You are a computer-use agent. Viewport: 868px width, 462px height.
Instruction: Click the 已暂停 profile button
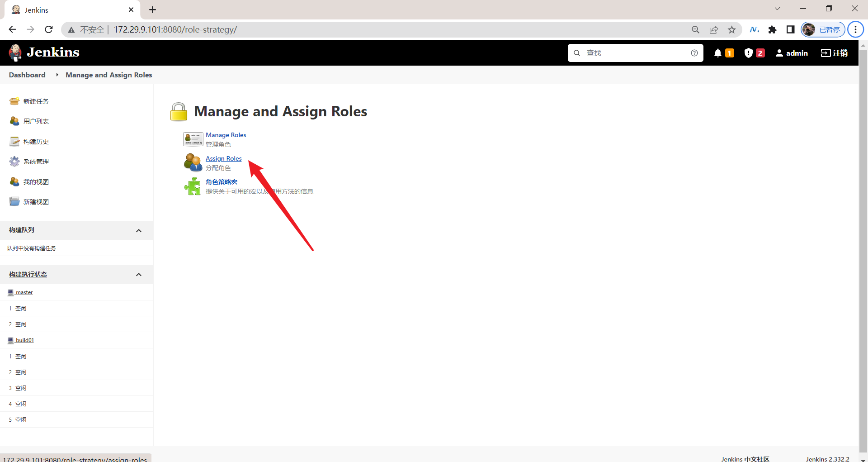pos(823,29)
